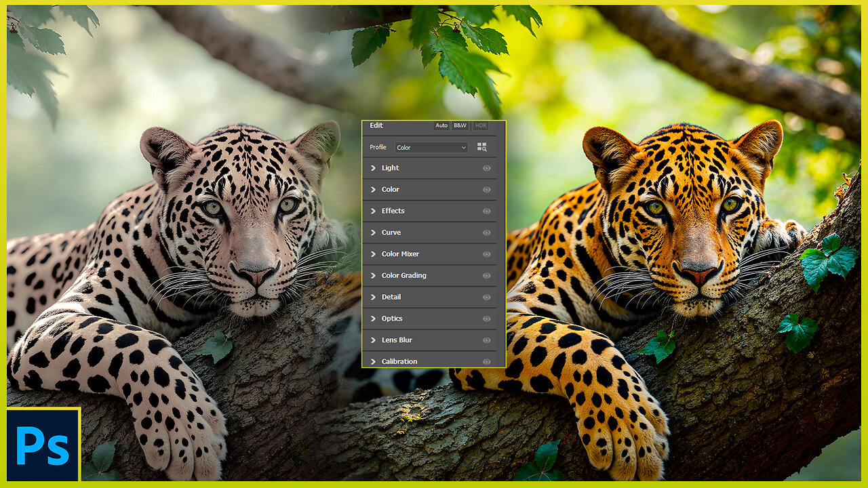Toggle the Light eye visibility icon
The image size is (868, 488).
[x=486, y=168]
